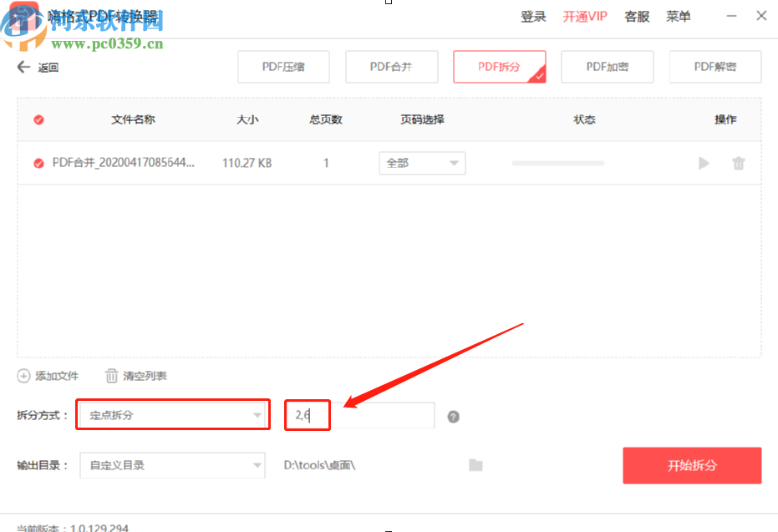Click the 文件名称 column header
The height and width of the screenshot is (532, 778).
tap(133, 119)
